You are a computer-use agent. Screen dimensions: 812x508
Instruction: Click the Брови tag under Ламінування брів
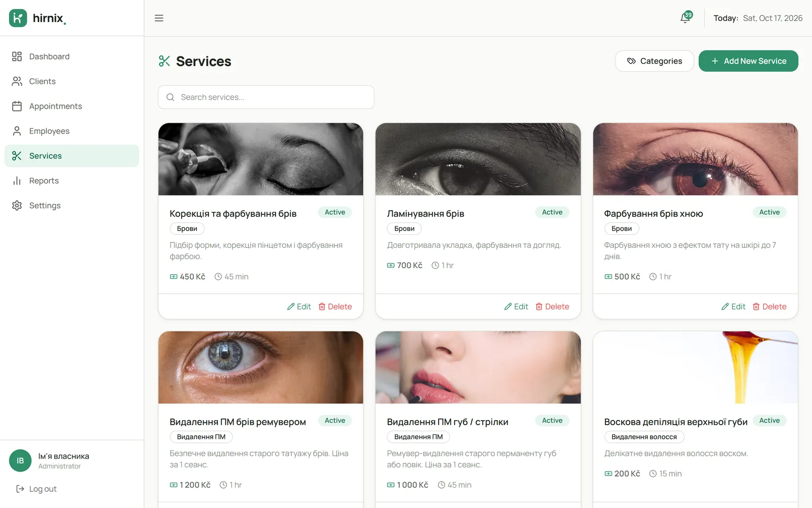(404, 229)
